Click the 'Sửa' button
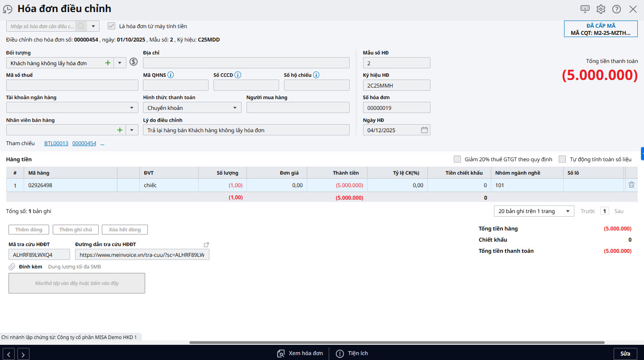Screen dimensions: 644x360 [x=625, y=353]
